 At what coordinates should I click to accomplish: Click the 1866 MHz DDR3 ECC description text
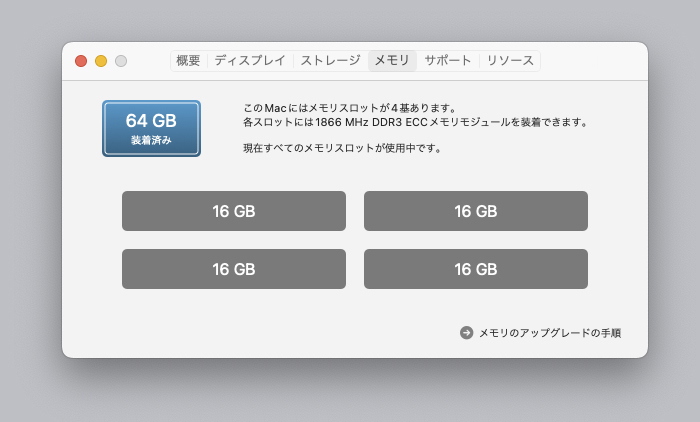point(415,122)
